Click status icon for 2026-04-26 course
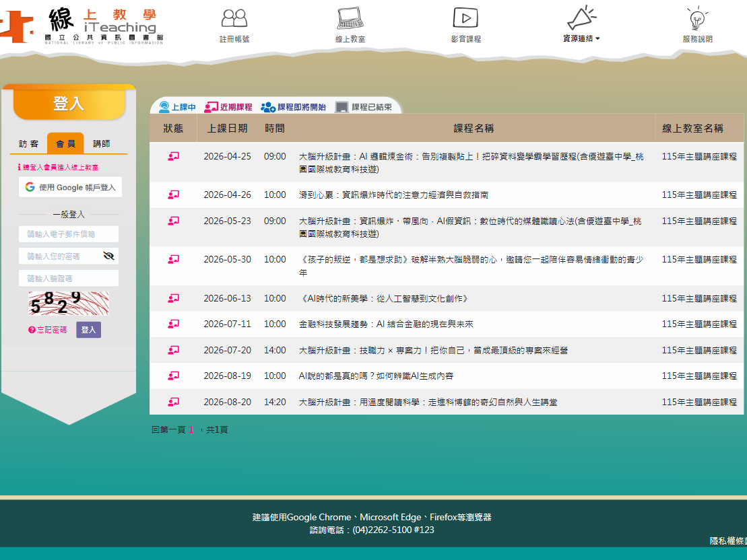The image size is (747, 560). 173,195
